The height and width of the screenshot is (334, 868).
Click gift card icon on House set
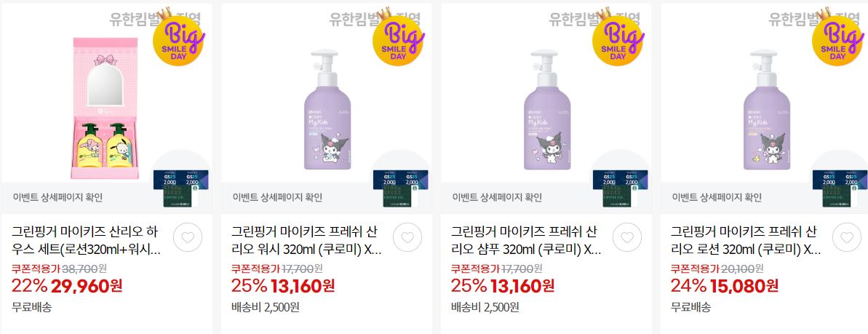pyautogui.click(x=181, y=188)
